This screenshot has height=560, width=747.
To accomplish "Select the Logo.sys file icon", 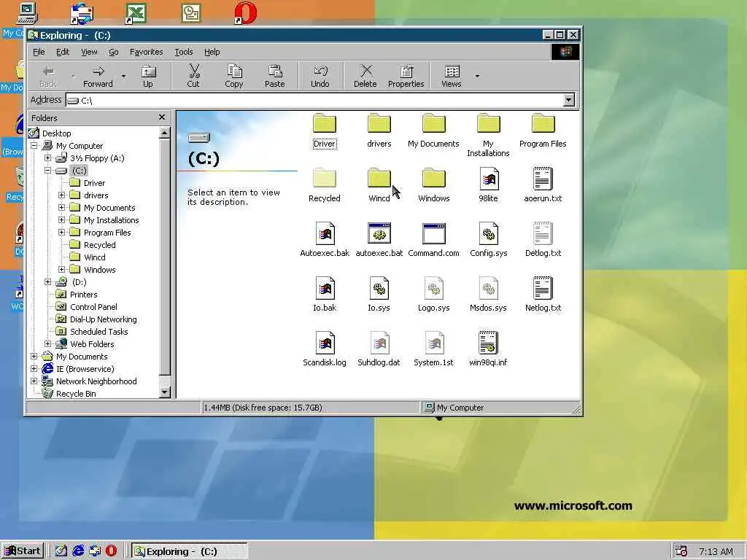I will click(x=433, y=288).
